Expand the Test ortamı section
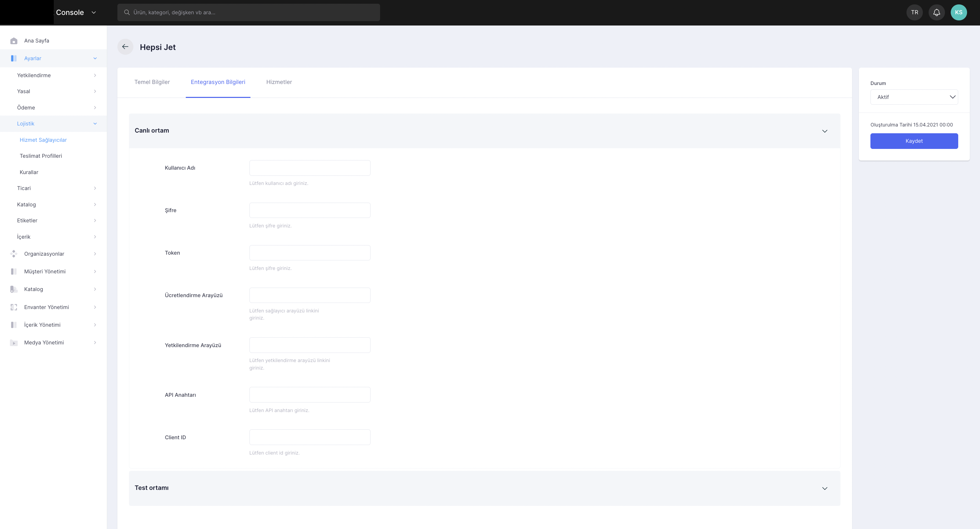Viewport: 980px width, 529px height. click(824, 488)
